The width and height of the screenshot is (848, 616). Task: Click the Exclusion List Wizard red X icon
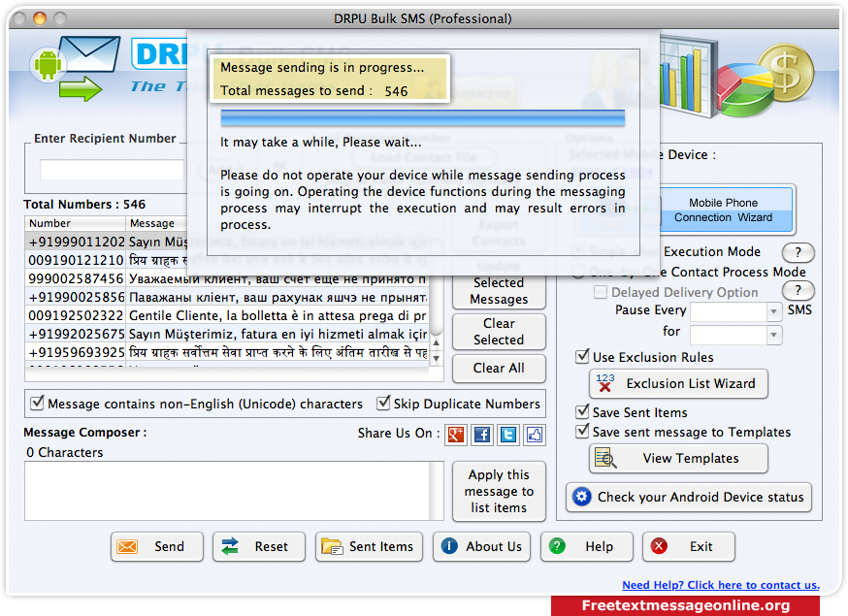click(x=605, y=383)
